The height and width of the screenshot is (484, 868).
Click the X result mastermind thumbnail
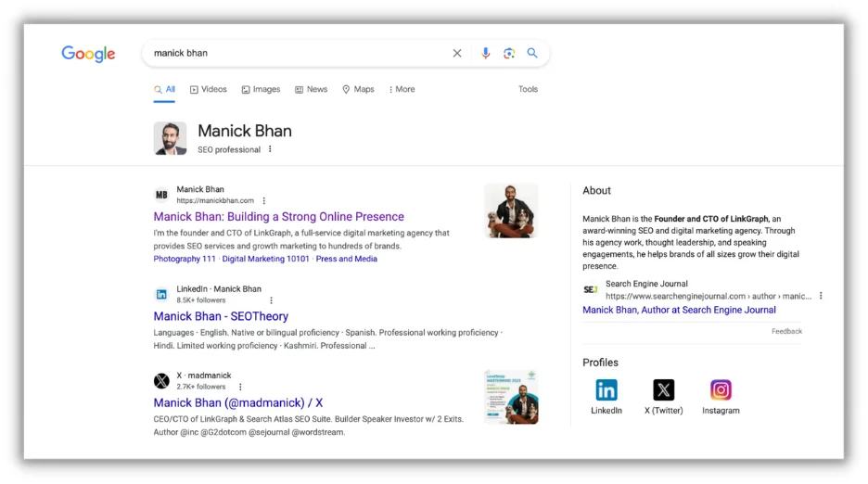tap(511, 397)
